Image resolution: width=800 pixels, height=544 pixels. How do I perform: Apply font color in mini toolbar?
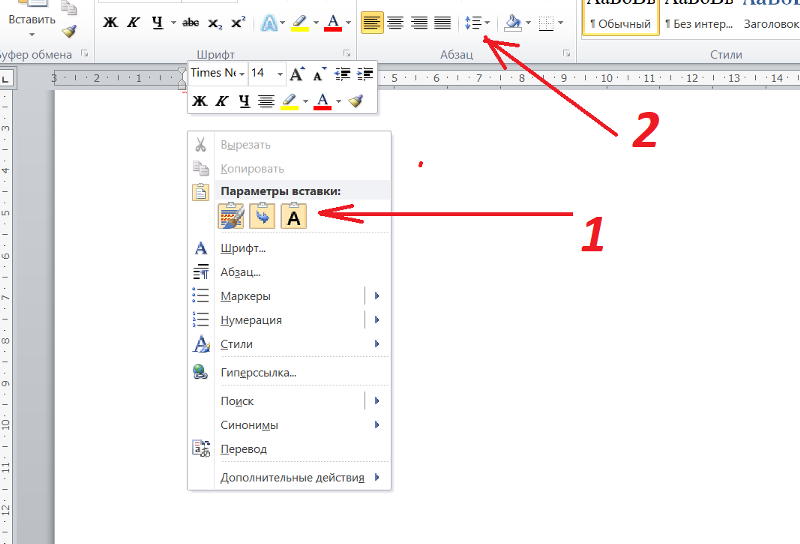322,101
